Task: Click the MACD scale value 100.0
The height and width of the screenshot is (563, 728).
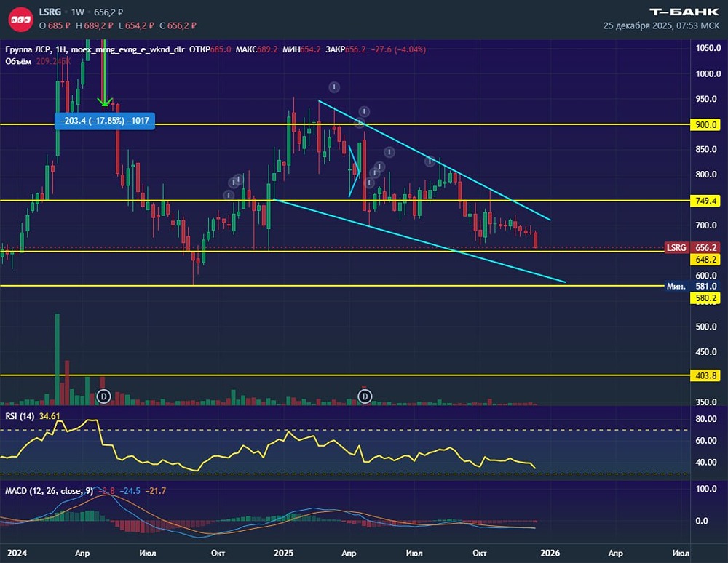Action: tap(705, 489)
